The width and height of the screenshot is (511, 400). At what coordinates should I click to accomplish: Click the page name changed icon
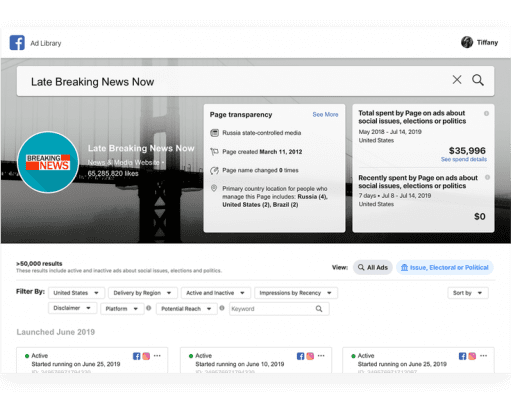pyautogui.click(x=214, y=171)
